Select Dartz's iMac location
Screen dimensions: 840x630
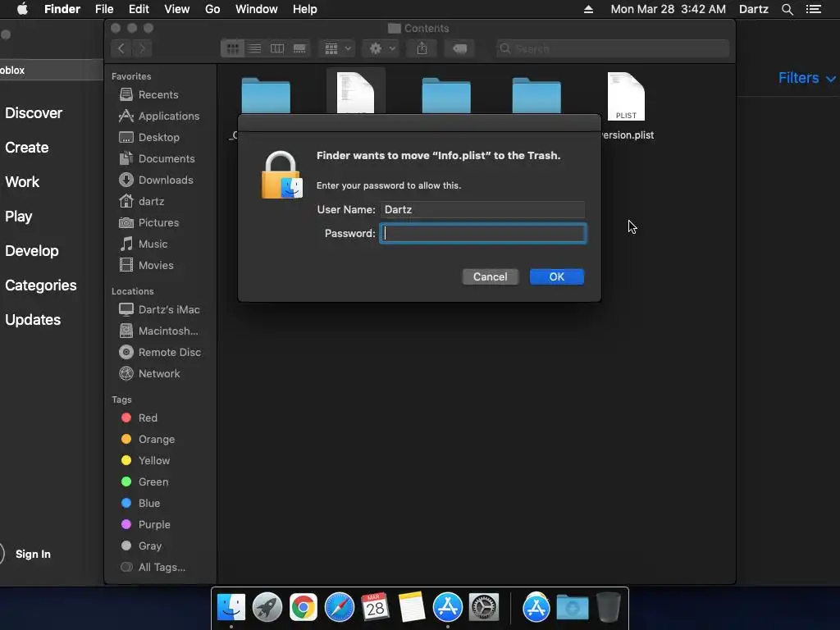[x=159, y=309]
